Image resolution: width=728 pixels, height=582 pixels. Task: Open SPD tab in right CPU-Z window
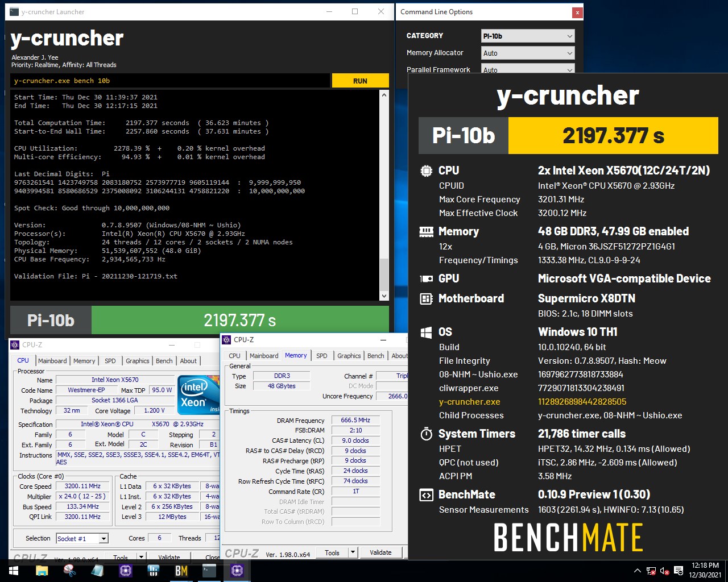click(x=322, y=356)
